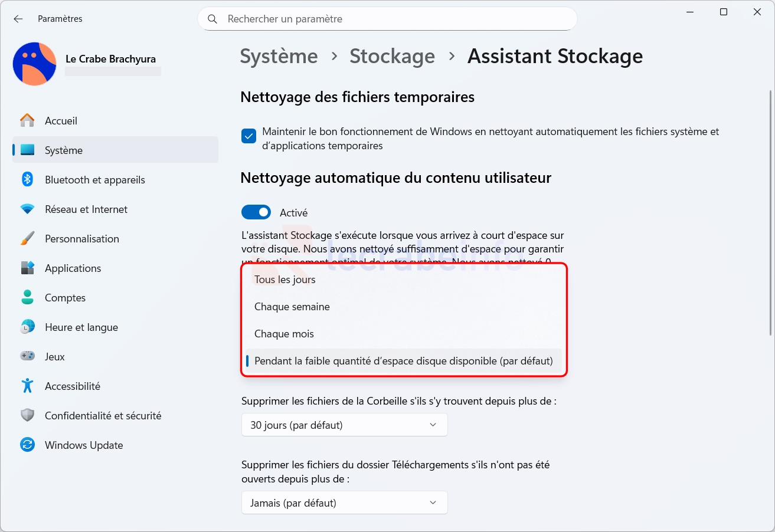Image resolution: width=775 pixels, height=532 pixels.
Task: Expand the Corbeille 30 jours dropdown
Action: click(344, 425)
